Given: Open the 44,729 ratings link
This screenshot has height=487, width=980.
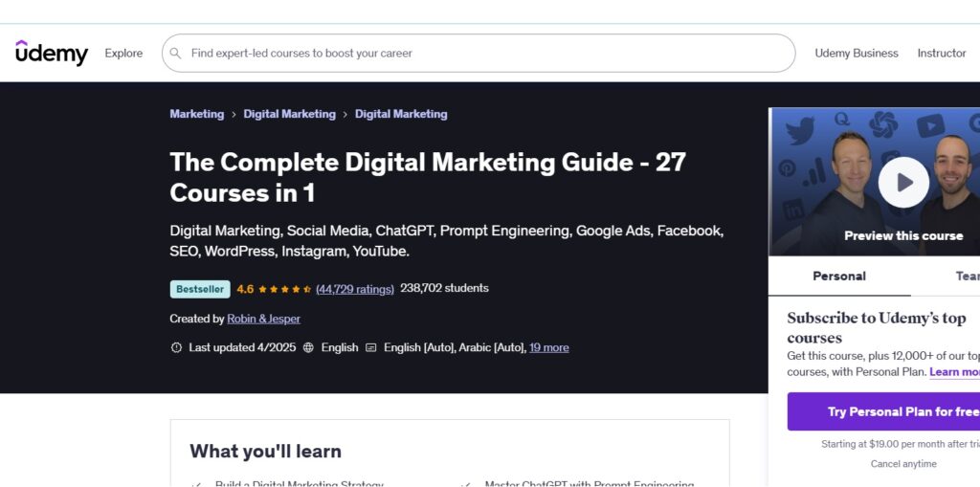Looking at the screenshot, I should pos(355,289).
